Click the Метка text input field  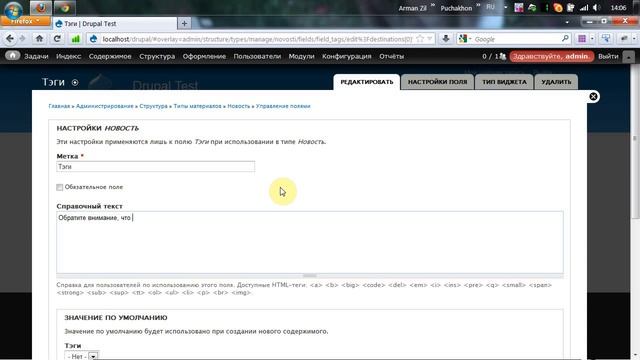(x=156, y=167)
